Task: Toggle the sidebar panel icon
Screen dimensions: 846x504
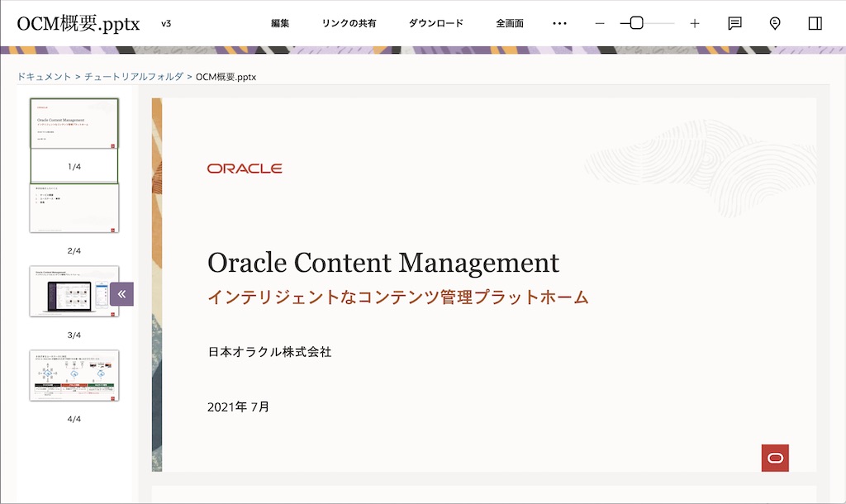Action: click(x=815, y=23)
